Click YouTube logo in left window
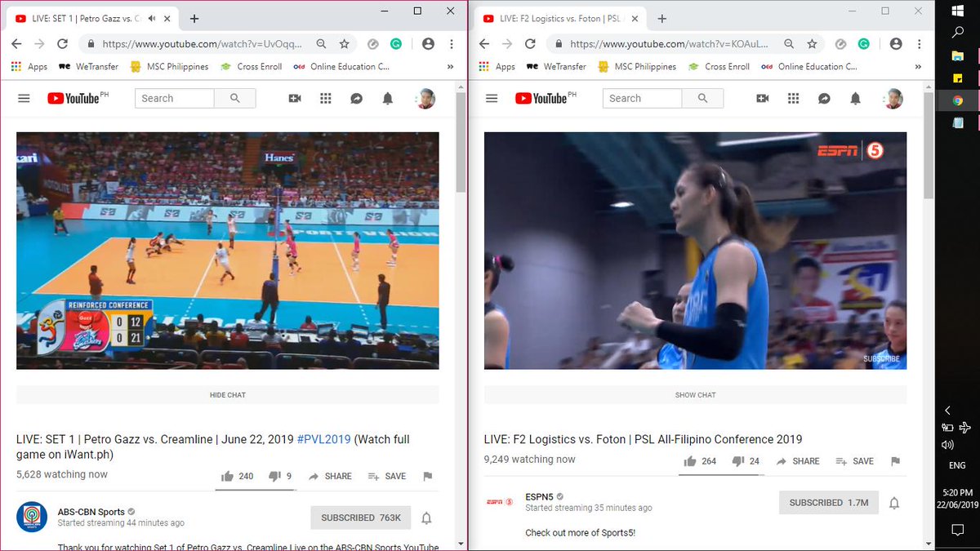 [73, 98]
